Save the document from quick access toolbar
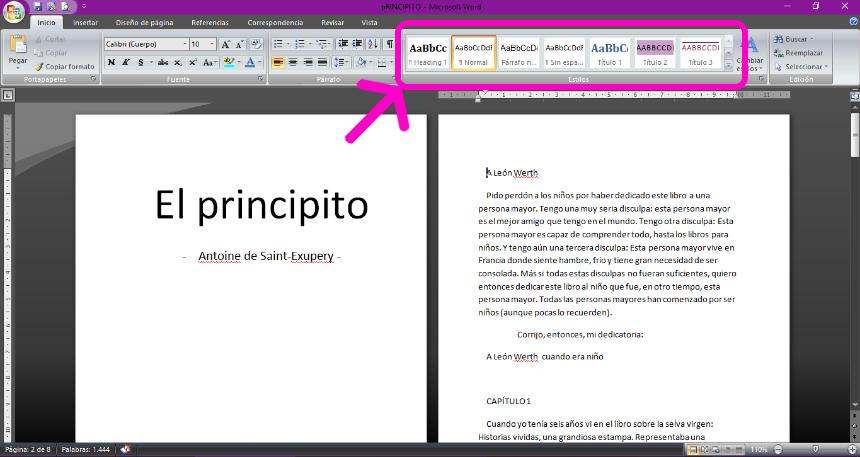Screen dimensions: 860x457 [x=37, y=7]
